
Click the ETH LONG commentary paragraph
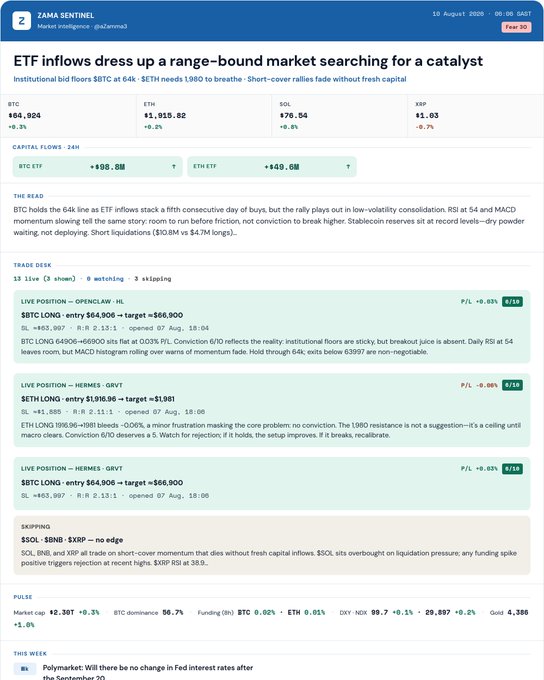[x=271, y=430]
